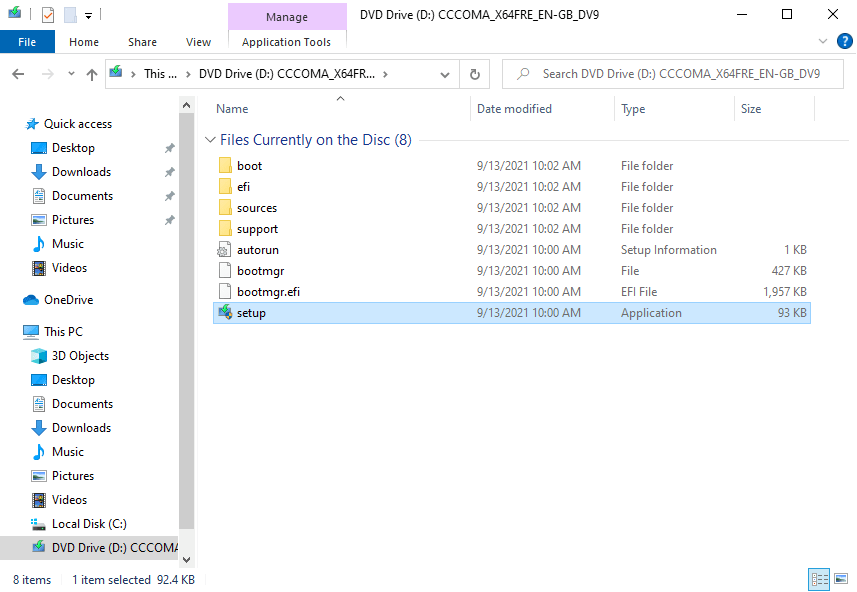
Task: Select the autorun setup information file
Action: (x=254, y=249)
